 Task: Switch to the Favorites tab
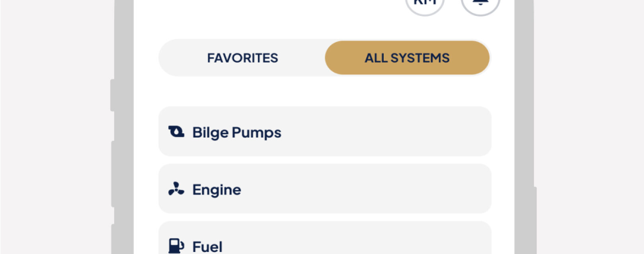point(242,58)
